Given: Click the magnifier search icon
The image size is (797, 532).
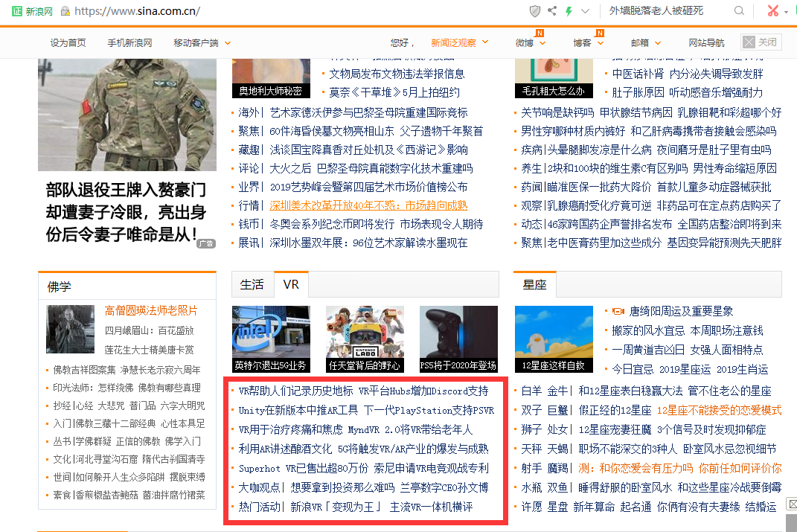Looking at the screenshot, I should (x=739, y=10).
